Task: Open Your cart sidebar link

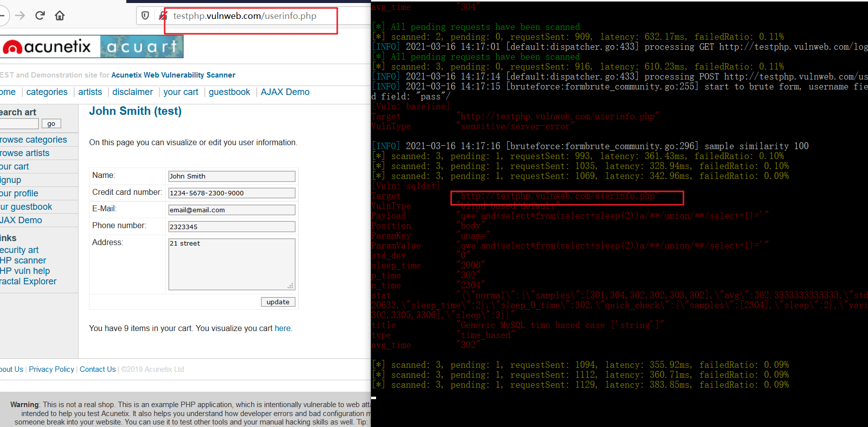Action: tap(14, 167)
